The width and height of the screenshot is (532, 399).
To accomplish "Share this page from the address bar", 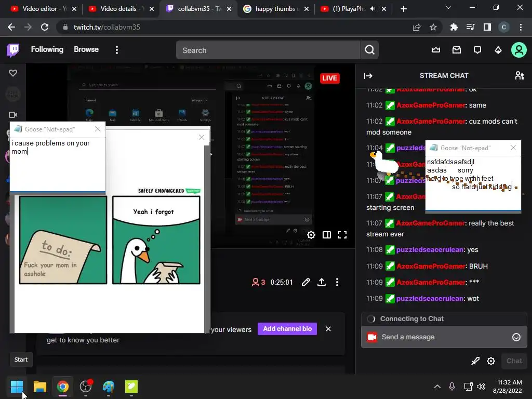I will (417, 27).
